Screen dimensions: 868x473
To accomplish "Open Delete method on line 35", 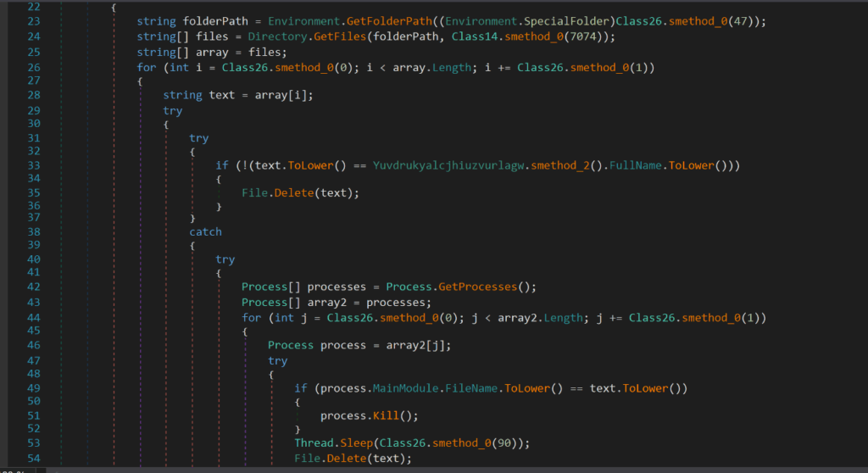I will click(x=294, y=193).
